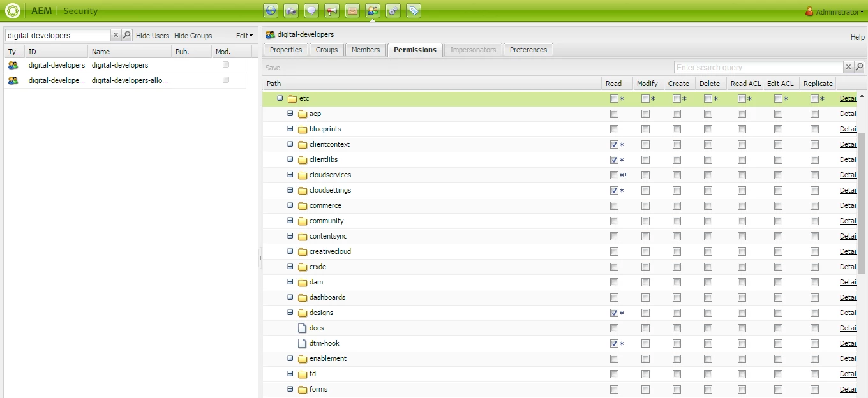The width and height of the screenshot is (868, 398).
Task: Check Replicate permission for dam
Action: [x=814, y=283]
